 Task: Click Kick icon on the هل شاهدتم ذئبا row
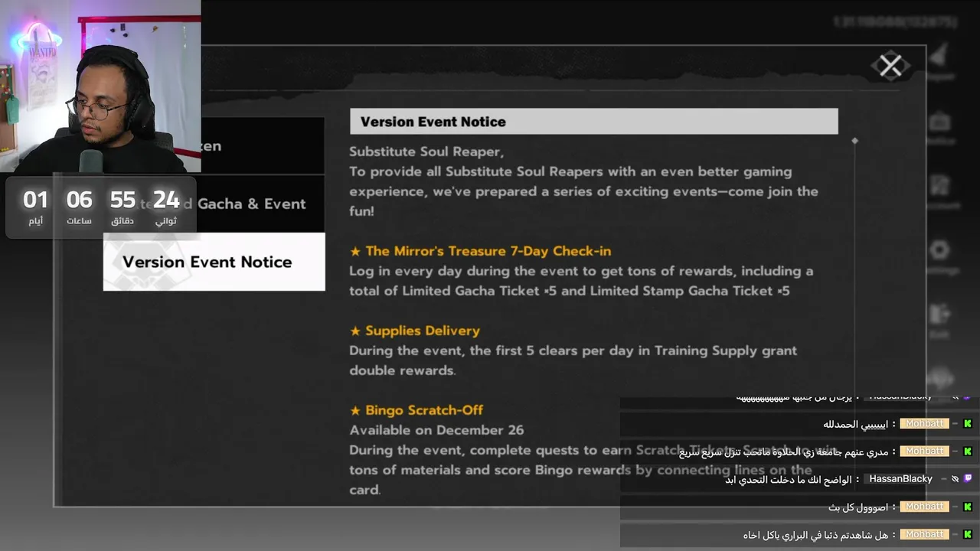(x=968, y=534)
